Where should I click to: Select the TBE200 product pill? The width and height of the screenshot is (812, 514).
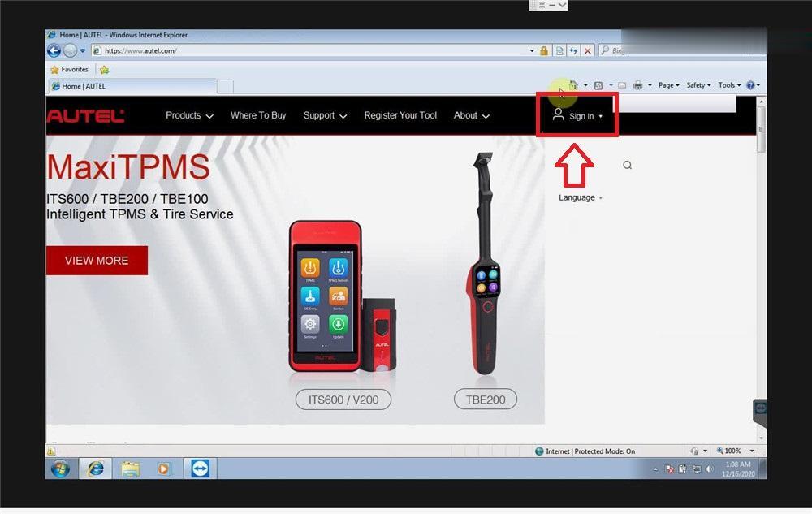pos(486,399)
